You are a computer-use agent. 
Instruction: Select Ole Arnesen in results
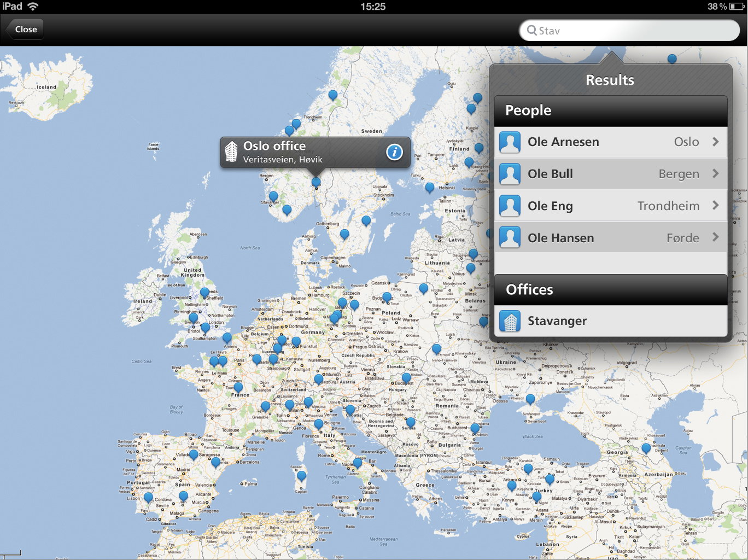click(x=611, y=142)
